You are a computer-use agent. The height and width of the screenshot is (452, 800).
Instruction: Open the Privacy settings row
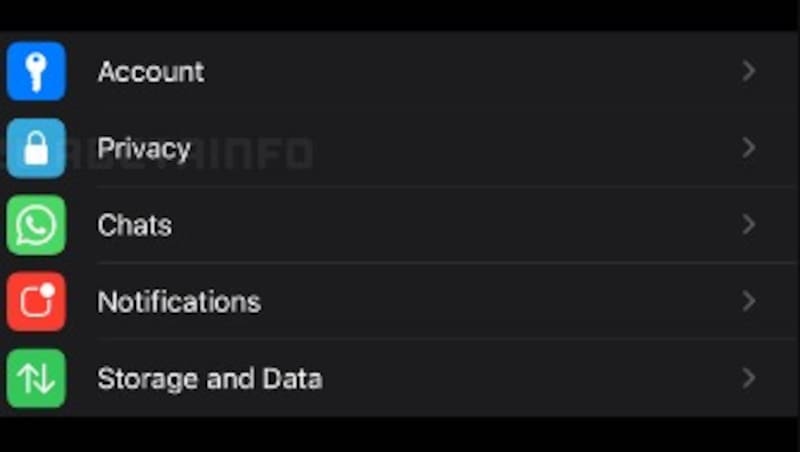coord(420,148)
